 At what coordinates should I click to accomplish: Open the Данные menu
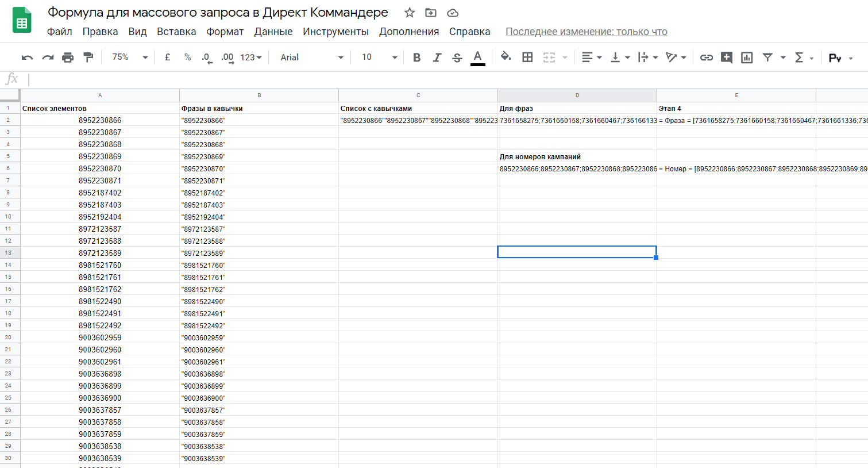click(273, 32)
